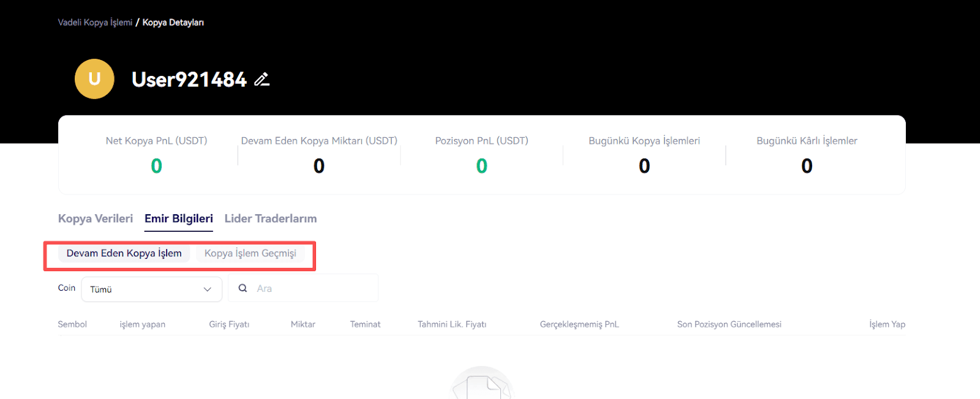Click the Gerçekleşmemiş PnL column header
The image size is (980, 399).
point(579,324)
